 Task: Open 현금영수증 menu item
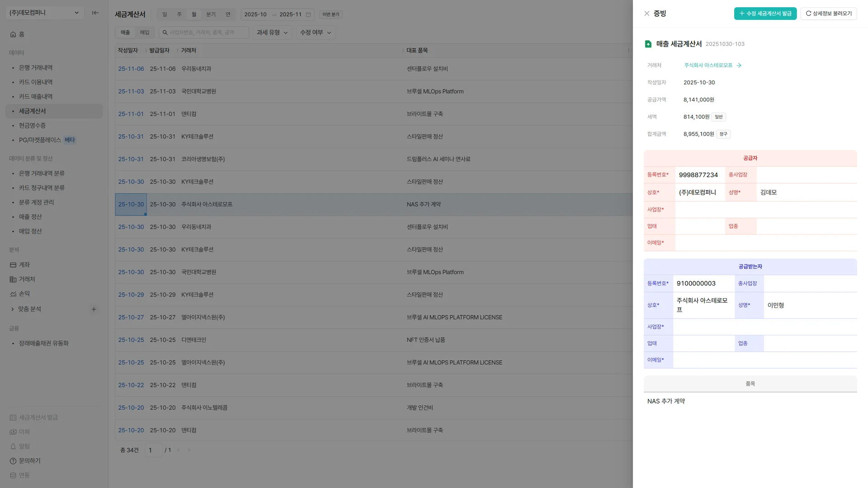[32, 126]
